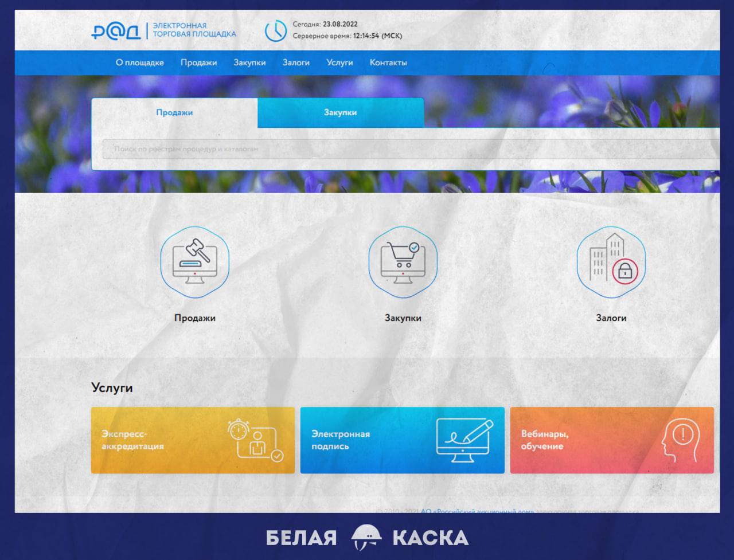
Task: Switch to the Закупки search tab
Action: pyautogui.click(x=340, y=112)
